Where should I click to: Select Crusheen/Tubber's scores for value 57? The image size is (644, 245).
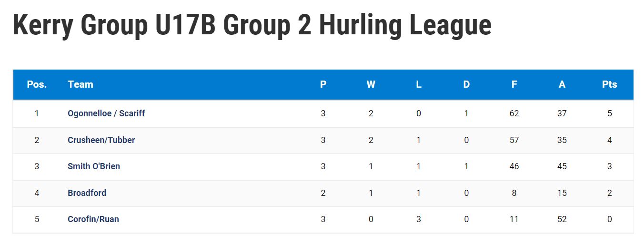514,140
